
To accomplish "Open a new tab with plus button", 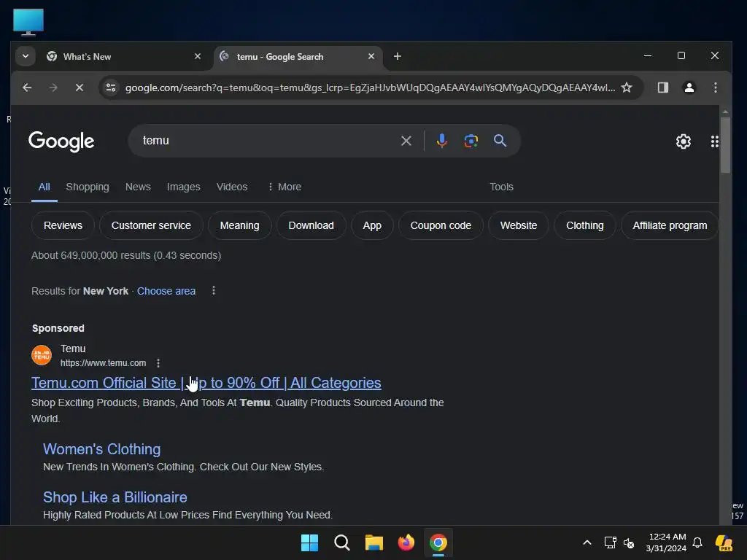I will (398, 57).
